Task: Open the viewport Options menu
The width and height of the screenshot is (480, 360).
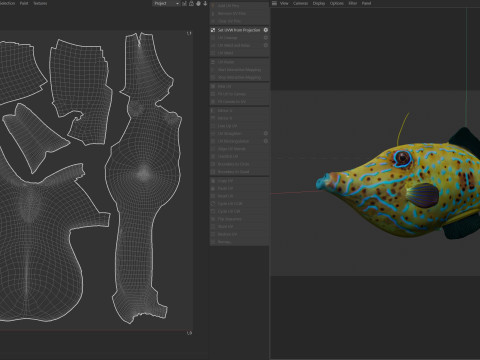Action: [337, 3]
